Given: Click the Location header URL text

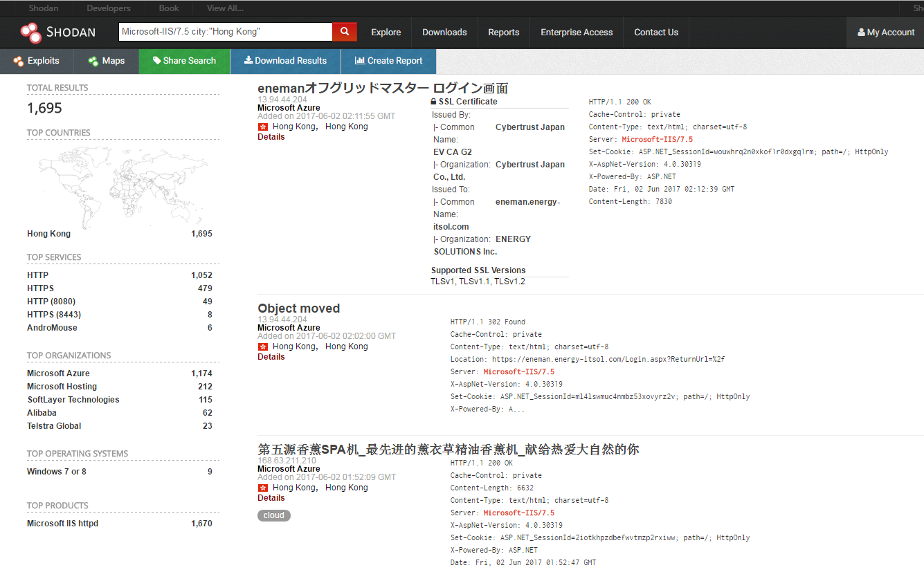Looking at the screenshot, I should click(x=608, y=360).
